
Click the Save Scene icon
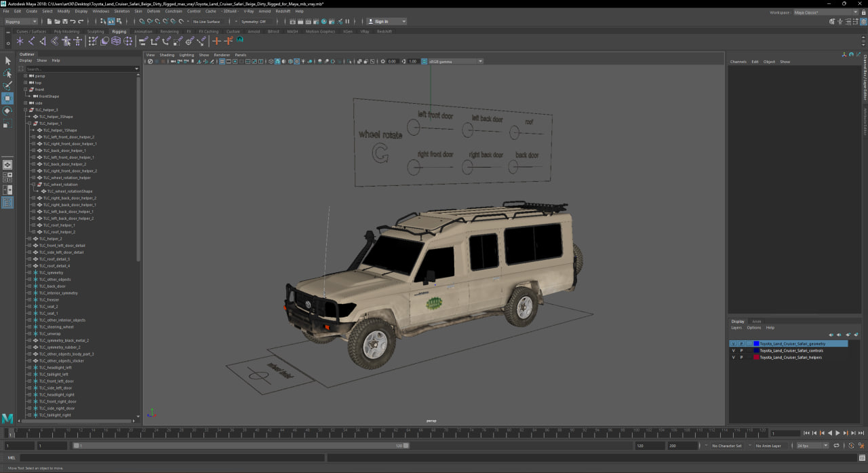pos(64,22)
